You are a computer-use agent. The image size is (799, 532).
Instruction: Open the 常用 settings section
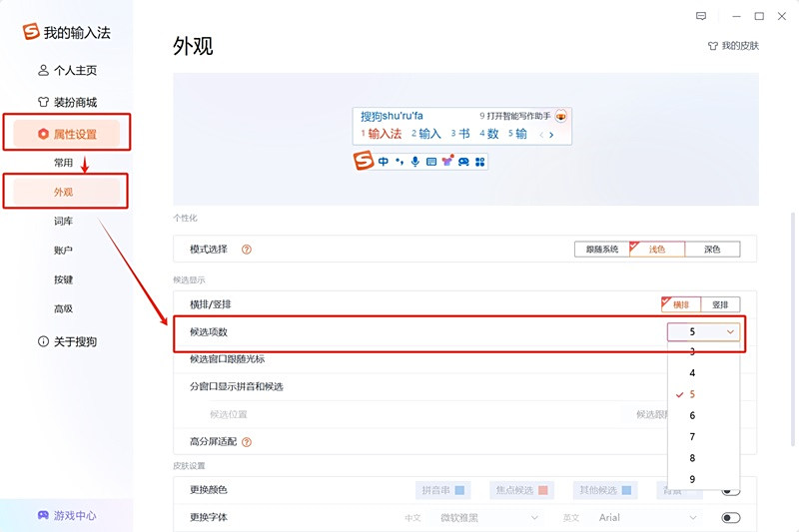point(64,163)
